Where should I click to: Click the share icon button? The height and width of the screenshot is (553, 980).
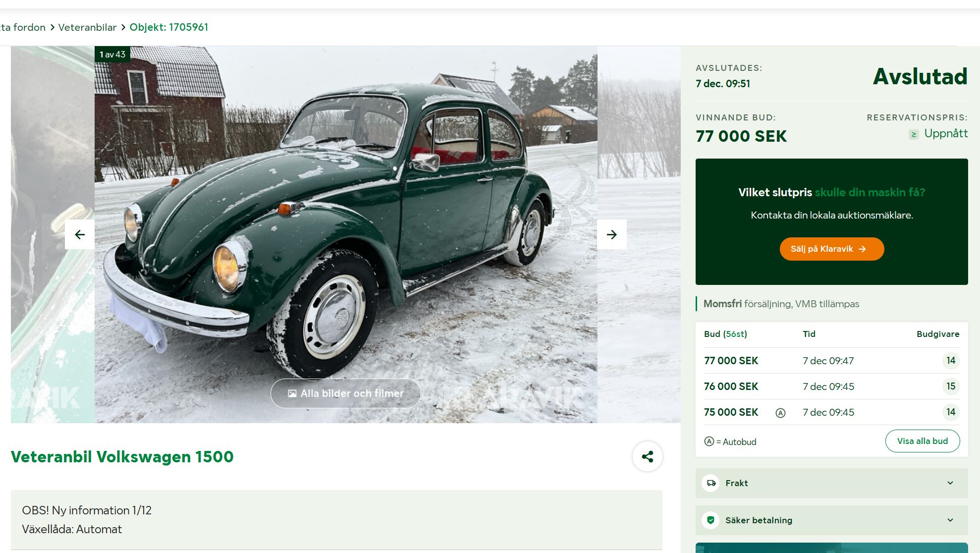point(647,456)
